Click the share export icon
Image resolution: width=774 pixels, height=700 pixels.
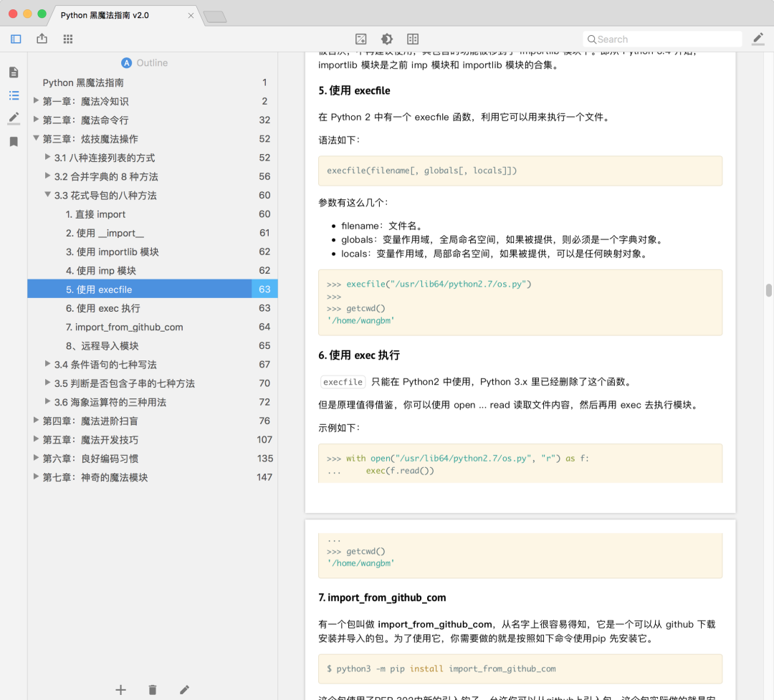point(42,39)
